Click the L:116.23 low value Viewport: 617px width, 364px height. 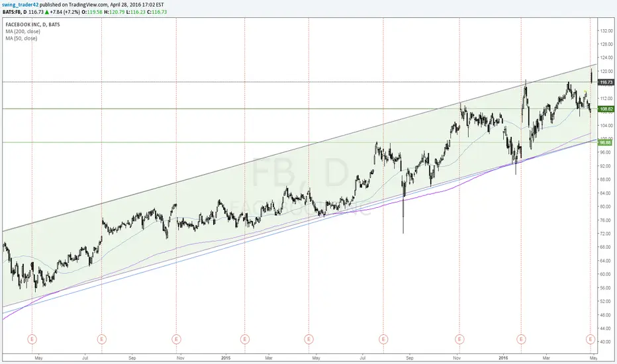point(136,12)
